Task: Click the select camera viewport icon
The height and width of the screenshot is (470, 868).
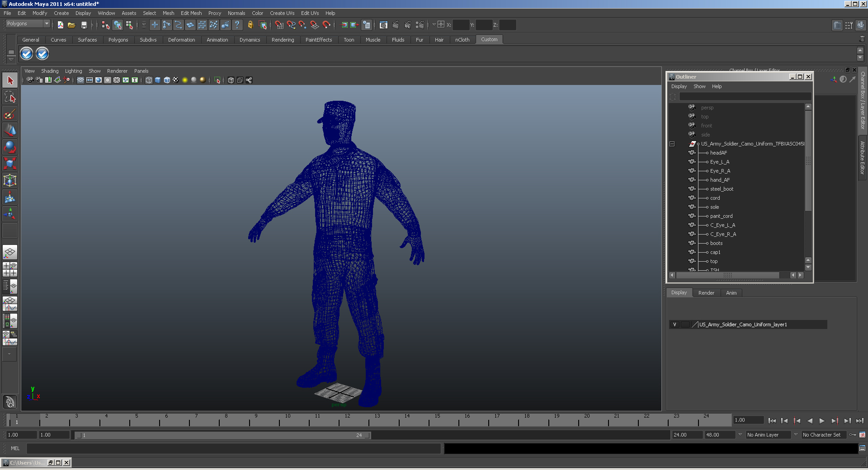Action: click(x=30, y=80)
